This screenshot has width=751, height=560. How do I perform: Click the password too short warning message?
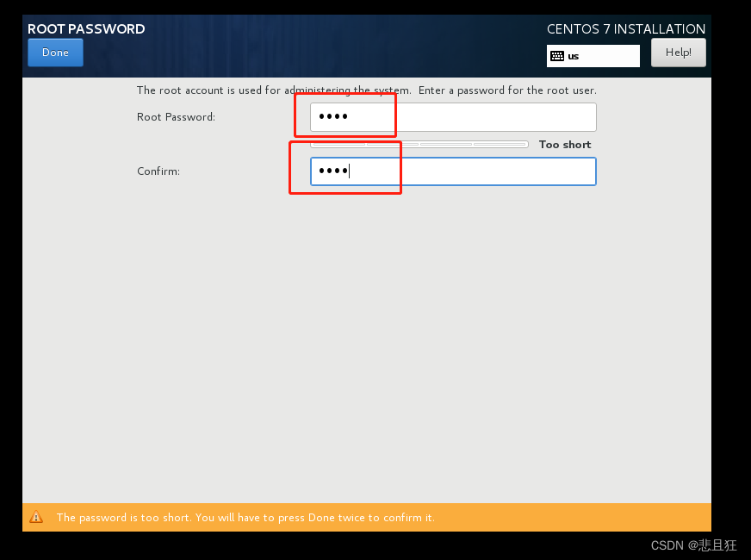click(x=245, y=518)
